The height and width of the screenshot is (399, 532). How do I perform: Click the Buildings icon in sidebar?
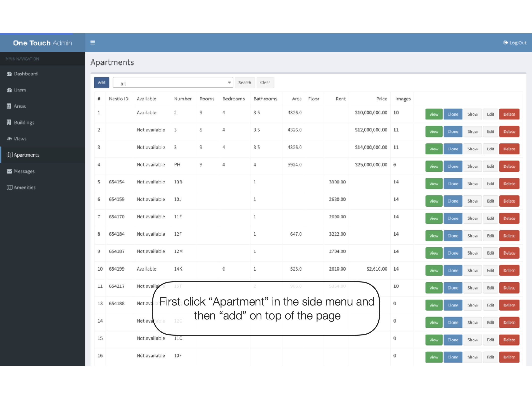pos(9,122)
